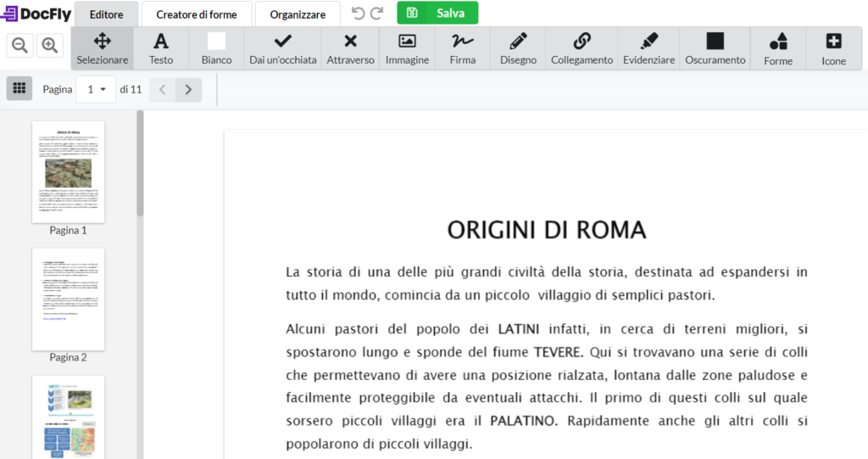This screenshot has width=868, height=459.
Task: Select the Oscuramento redaction tool
Action: pos(715,48)
